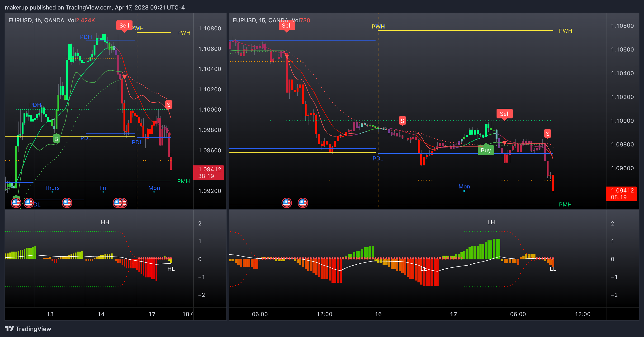644x337 pixels.
Task: Click the green B buy marker on 1h chart
Action: (56, 139)
